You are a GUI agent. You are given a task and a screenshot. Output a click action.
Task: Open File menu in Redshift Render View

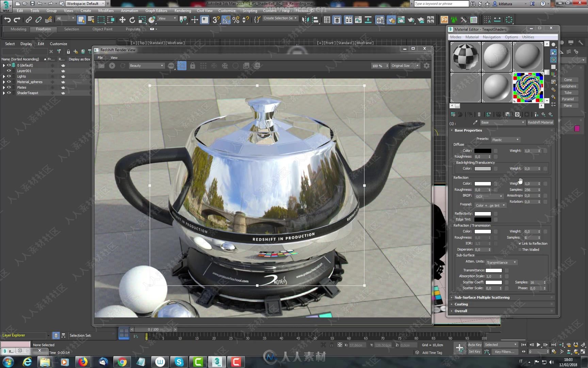click(100, 58)
